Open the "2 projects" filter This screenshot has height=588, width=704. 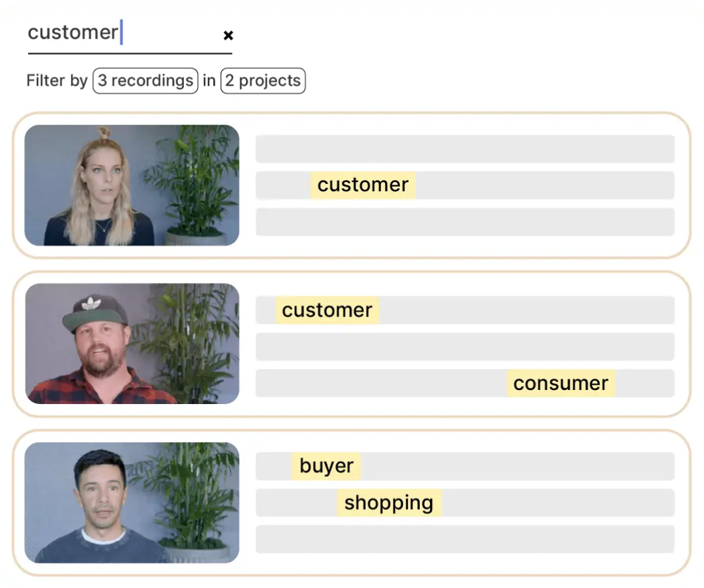pos(263,81)
